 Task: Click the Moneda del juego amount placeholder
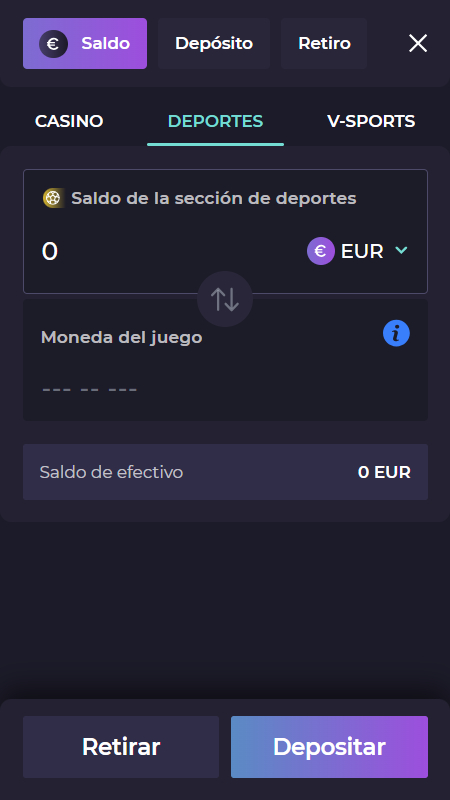(90, 390)
